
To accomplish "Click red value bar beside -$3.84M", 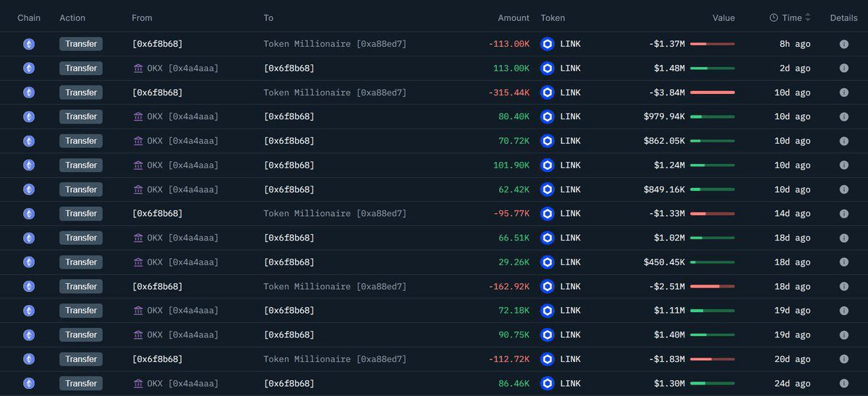I will pos(712,92).
